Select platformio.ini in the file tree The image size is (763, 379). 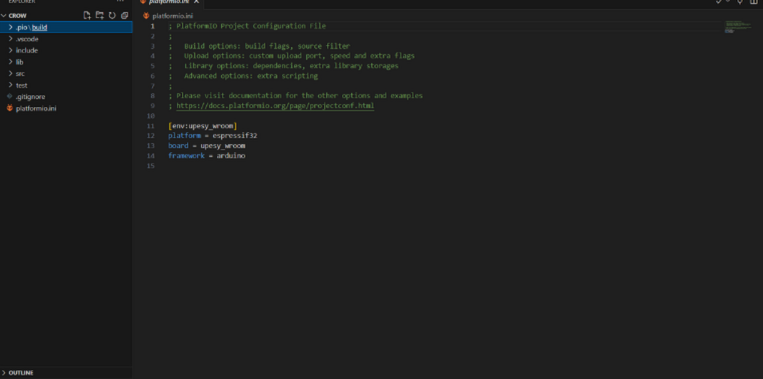tap(66, 108)
